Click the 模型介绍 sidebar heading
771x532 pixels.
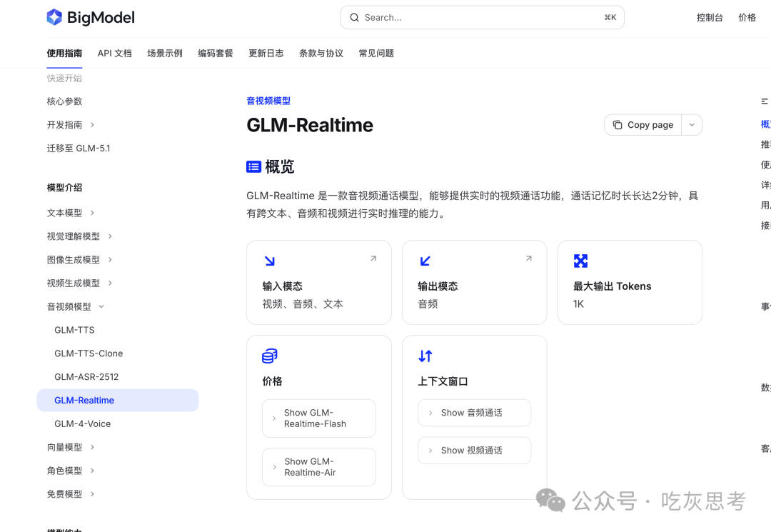pyautogui.click(x=64, y=188)
